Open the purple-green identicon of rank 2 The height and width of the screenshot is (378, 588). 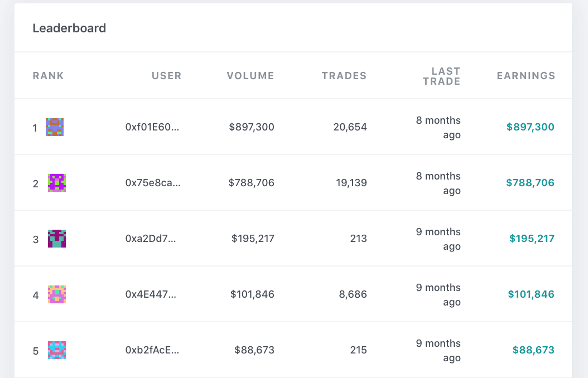57,183
